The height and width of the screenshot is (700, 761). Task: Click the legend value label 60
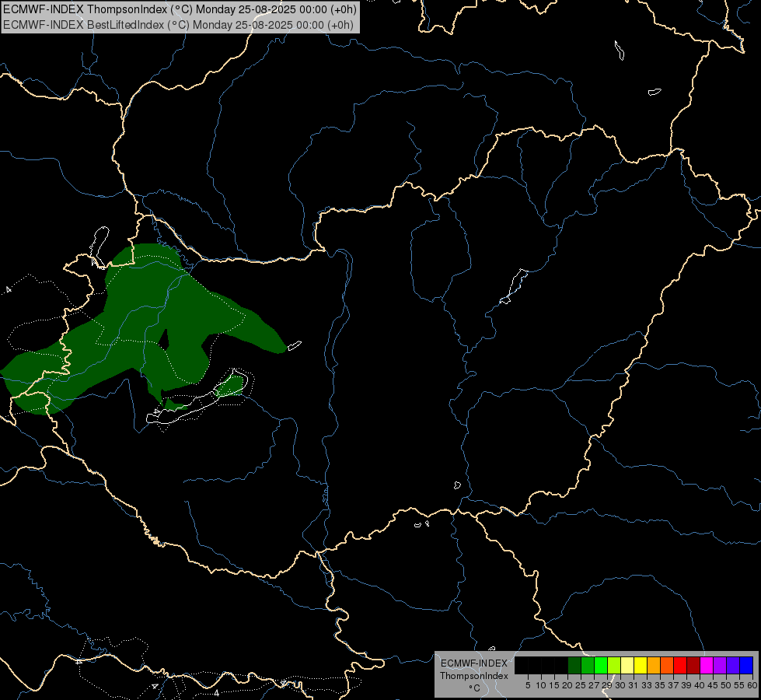(x=752, y=685)
